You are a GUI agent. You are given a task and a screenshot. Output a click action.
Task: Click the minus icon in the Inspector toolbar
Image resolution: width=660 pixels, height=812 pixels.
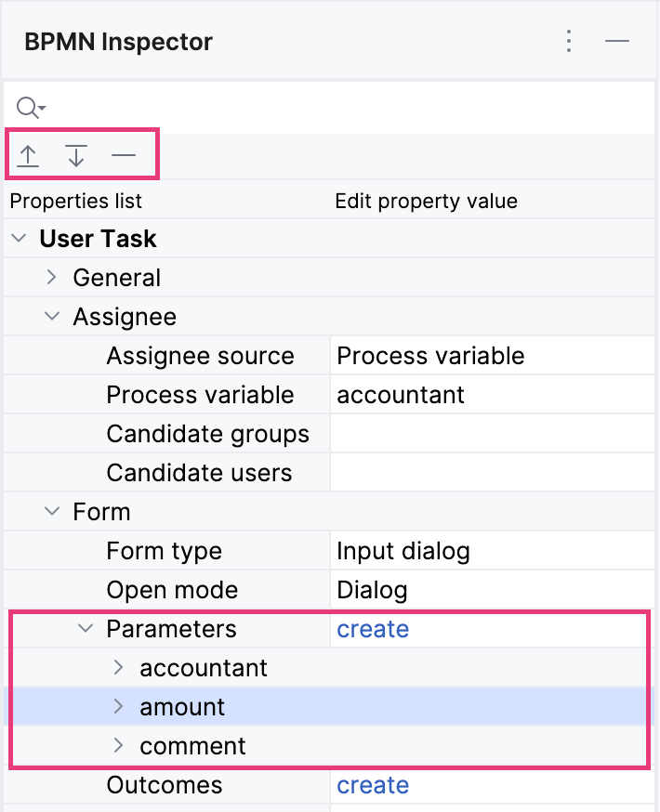pos(125,154)
